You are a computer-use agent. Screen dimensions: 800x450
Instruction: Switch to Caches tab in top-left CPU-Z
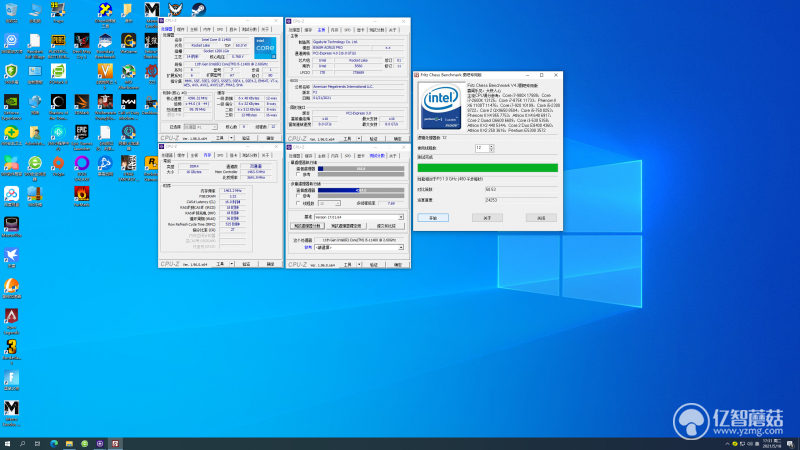pos(181,30)
